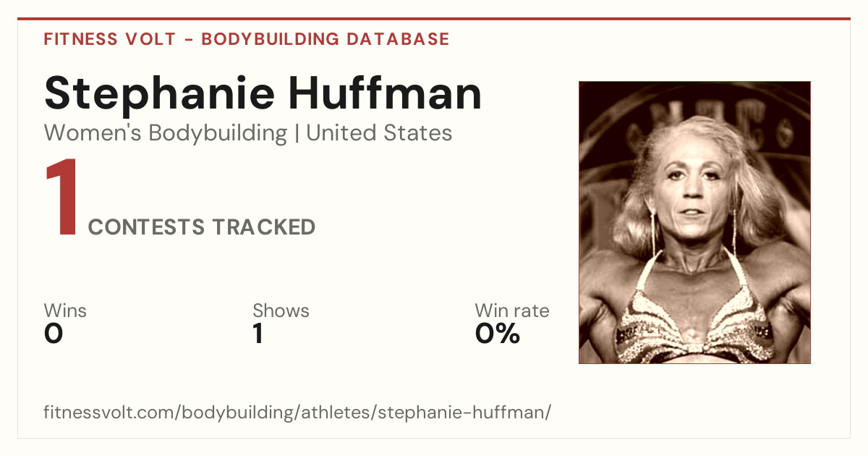
Task: Click the 1 value under Shows
Action: click(258, 334)
